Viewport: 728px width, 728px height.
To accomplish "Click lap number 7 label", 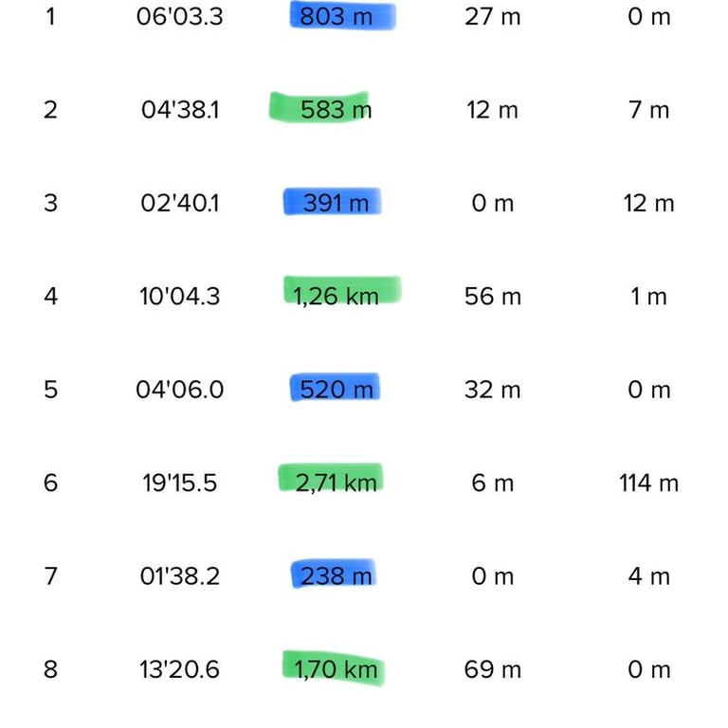I will click(50, 576).
